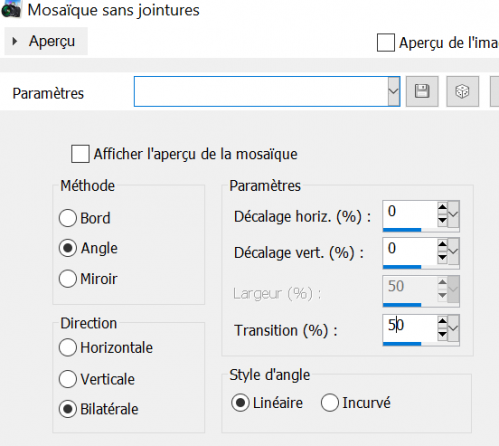Increase Décalage horiz. value with up arrow
The width and height of the screenshot is (499, 446).
(442, 207)
